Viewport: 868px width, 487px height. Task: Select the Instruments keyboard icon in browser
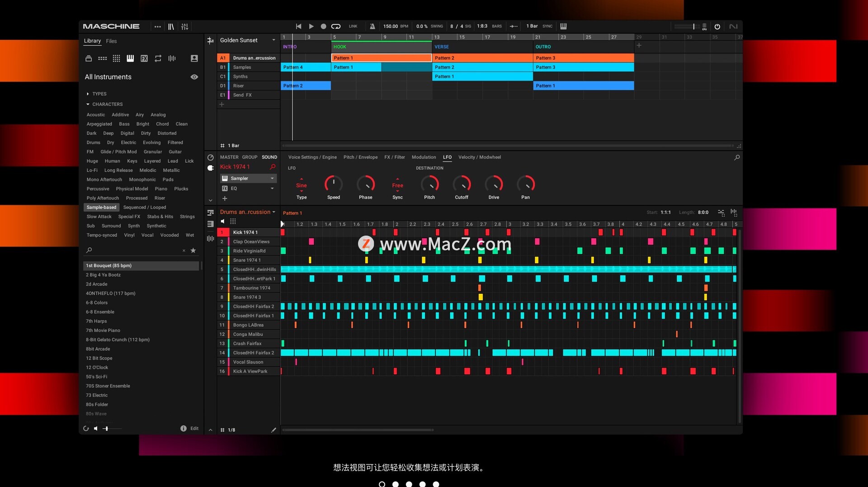pyautogui.click(x=130, y=58)
